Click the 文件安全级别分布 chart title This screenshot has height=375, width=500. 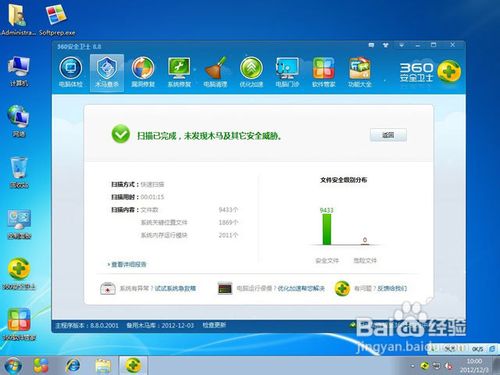click(x=344, y=180)
